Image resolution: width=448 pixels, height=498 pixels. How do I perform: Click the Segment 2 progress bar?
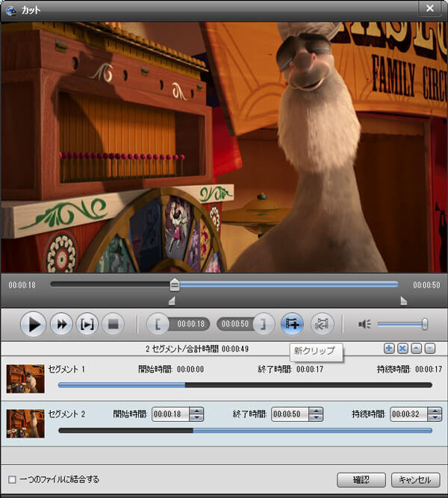(x=246, y=431)
